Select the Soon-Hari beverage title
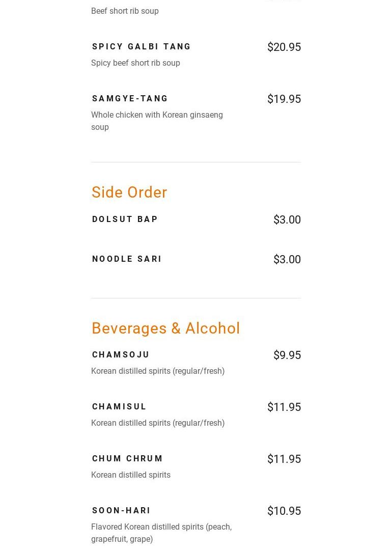Screen dimensions: 392x552 [121, 511]
